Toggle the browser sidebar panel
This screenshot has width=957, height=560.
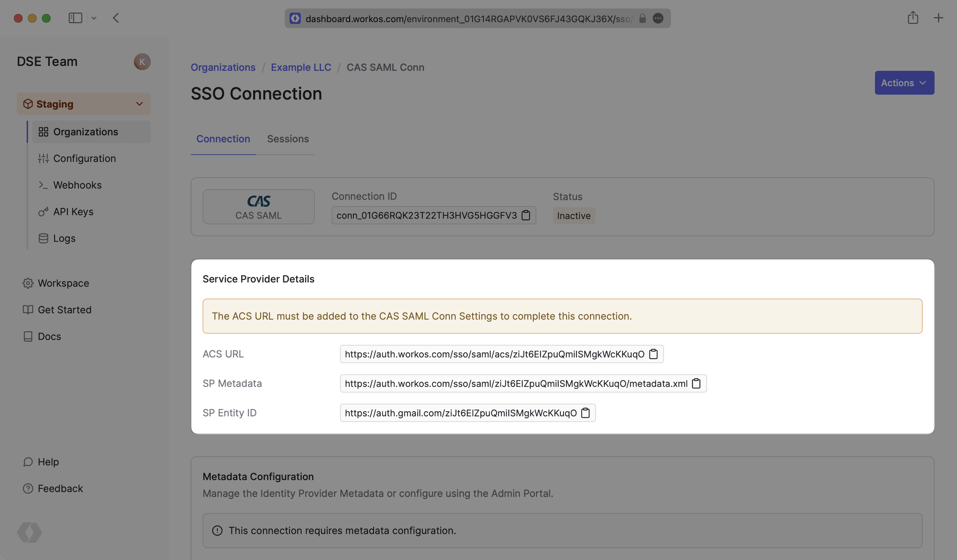pyautogui.click(x=75, y=18)
